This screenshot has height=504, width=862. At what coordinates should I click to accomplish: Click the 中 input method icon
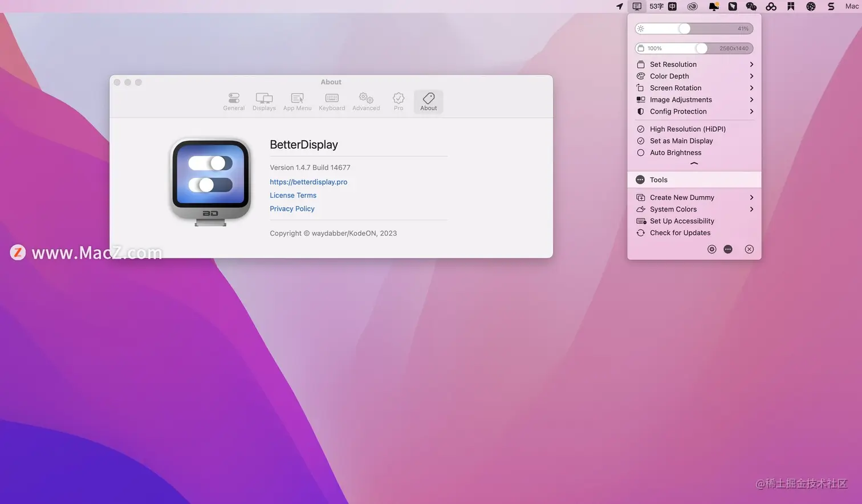(673, 6)
